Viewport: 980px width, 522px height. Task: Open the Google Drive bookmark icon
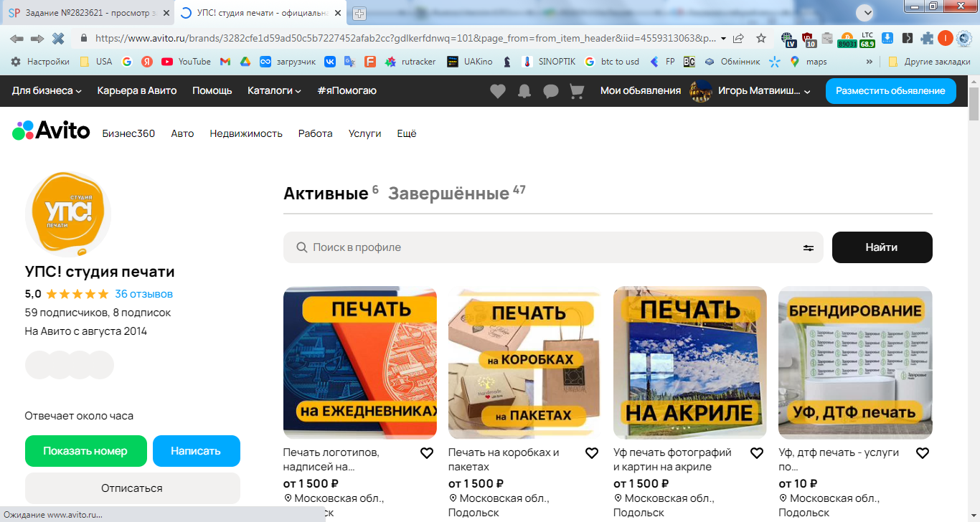pos(245,62)
